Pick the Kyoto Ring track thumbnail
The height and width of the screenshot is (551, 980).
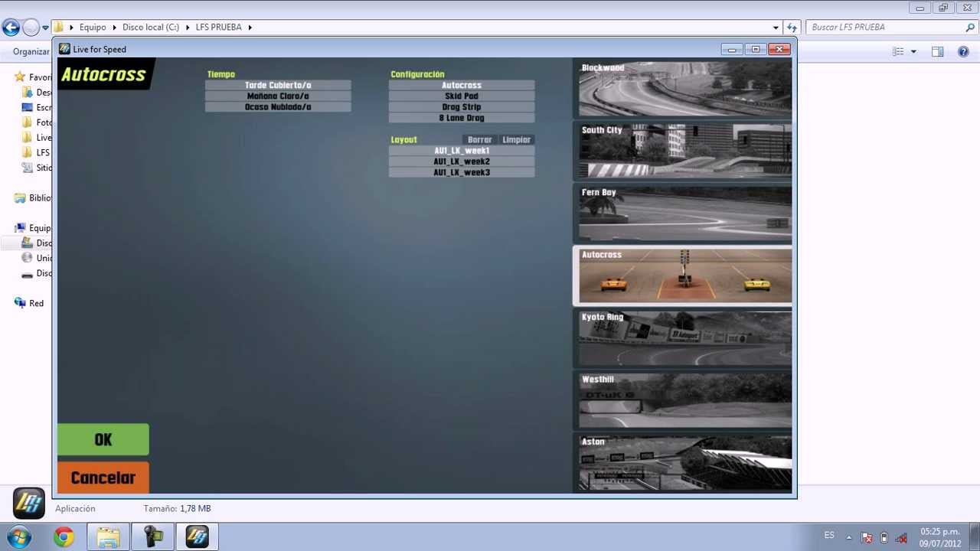click(684, 338)
